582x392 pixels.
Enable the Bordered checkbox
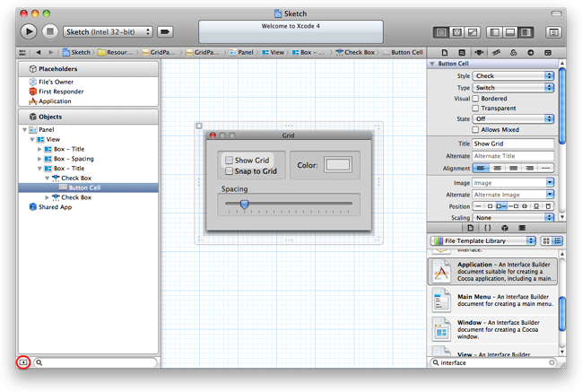coord(476,98)
